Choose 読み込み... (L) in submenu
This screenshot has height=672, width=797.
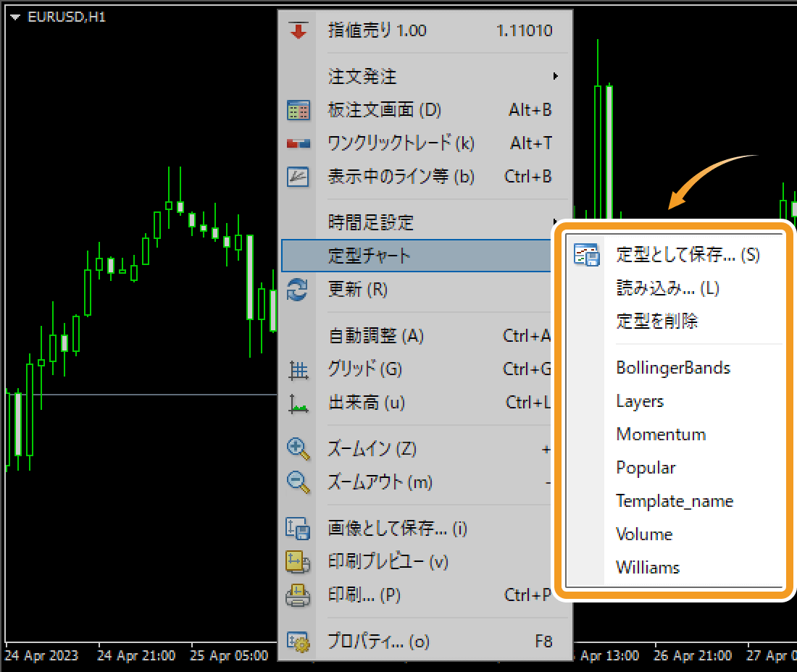[675, 288]
